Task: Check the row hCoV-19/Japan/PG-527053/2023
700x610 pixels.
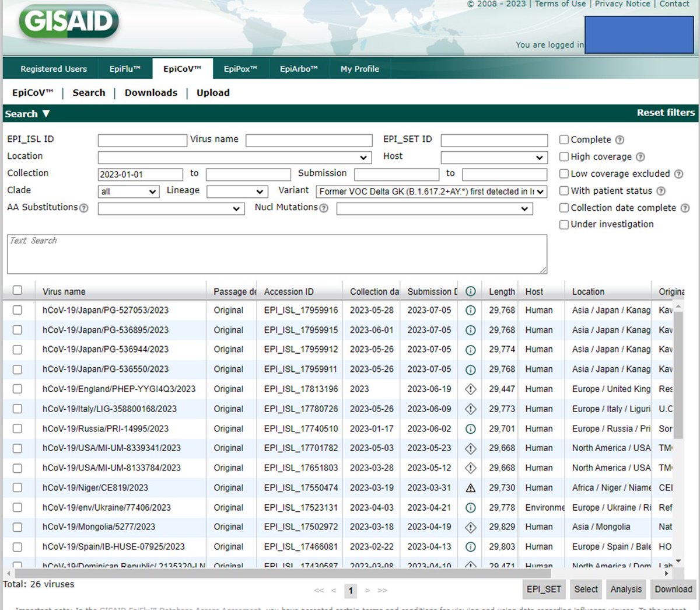Action: pyautogui.click(x=17, y=310)
